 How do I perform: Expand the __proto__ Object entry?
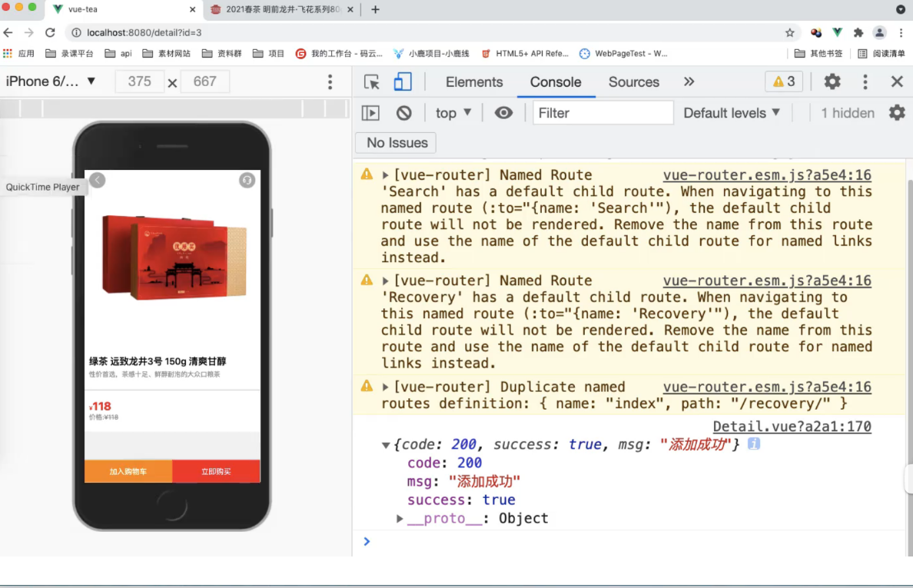point(400,518)
